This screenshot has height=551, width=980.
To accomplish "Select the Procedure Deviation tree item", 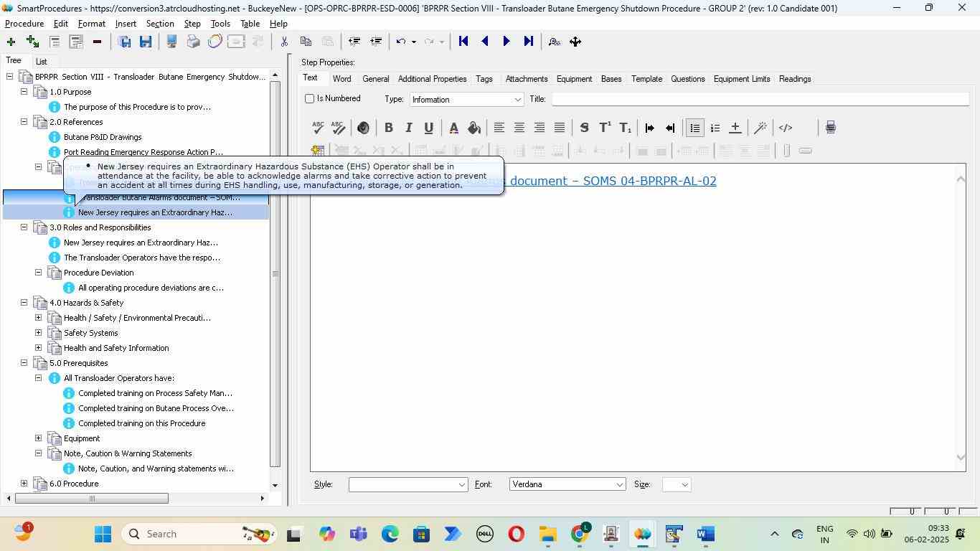I will coord(98,273).
